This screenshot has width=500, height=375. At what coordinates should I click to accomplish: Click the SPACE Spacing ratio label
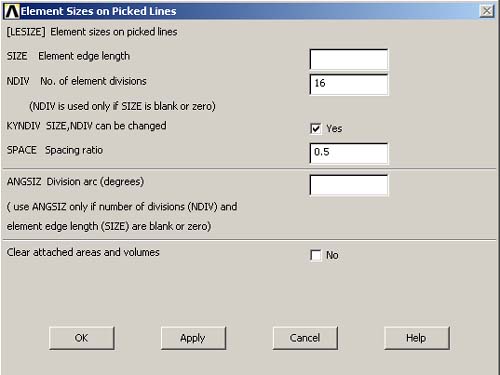[x=55, y=150]
